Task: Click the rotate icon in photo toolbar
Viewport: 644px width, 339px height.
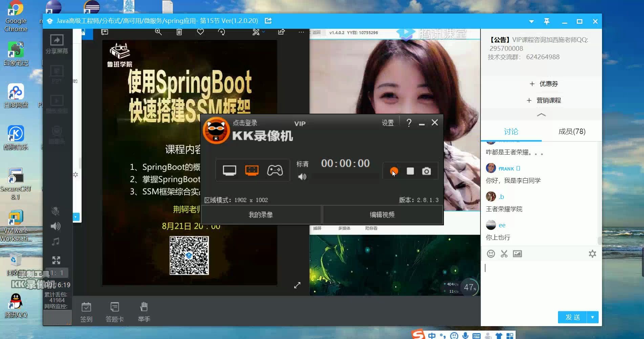Action: click(221, 32)
